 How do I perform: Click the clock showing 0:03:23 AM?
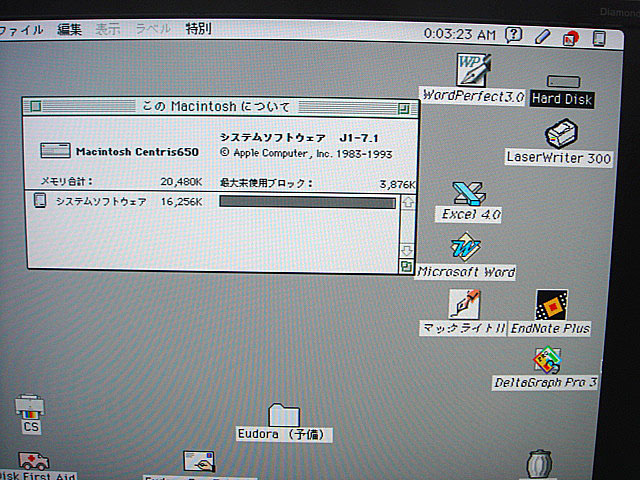click(460, 34)
